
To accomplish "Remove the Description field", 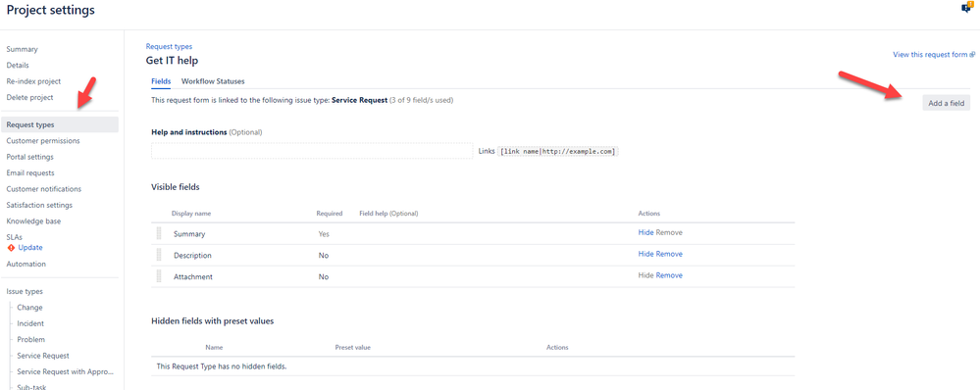I will [669, 254].
